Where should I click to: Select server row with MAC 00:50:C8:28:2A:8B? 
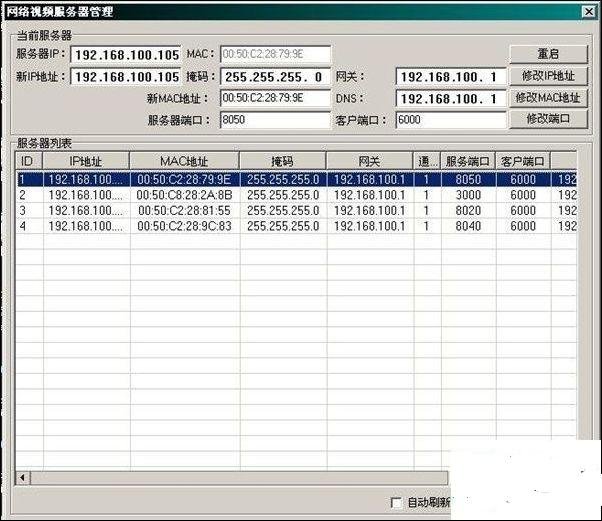184,195
